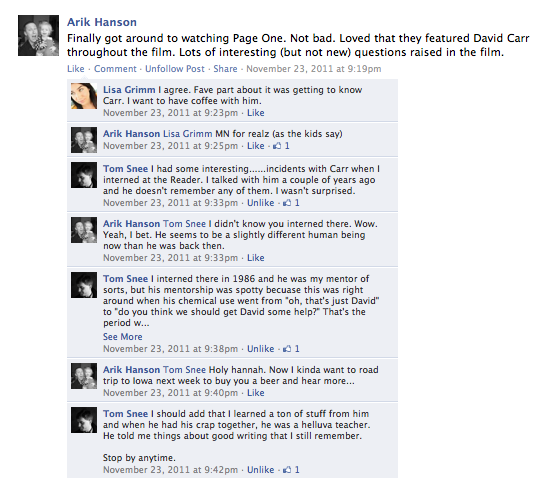Unlike Tom Snee's 9:42pm comment
Screen dimensions: 551x478
[x=260, y=470]
